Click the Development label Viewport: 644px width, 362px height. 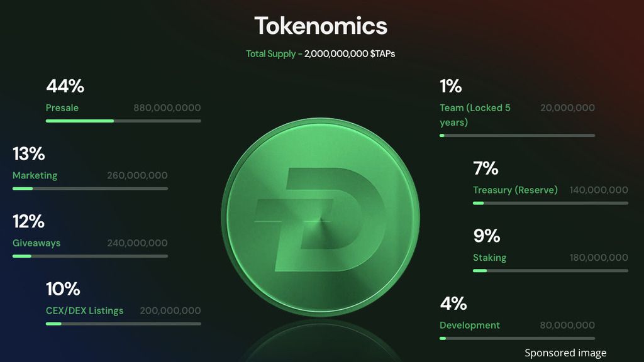click(470, 325)
